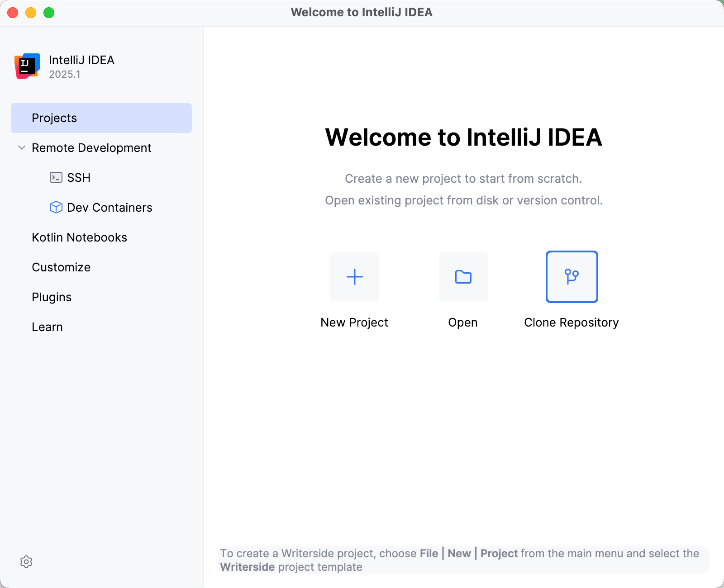Open the Plugins section

[52, 297]
